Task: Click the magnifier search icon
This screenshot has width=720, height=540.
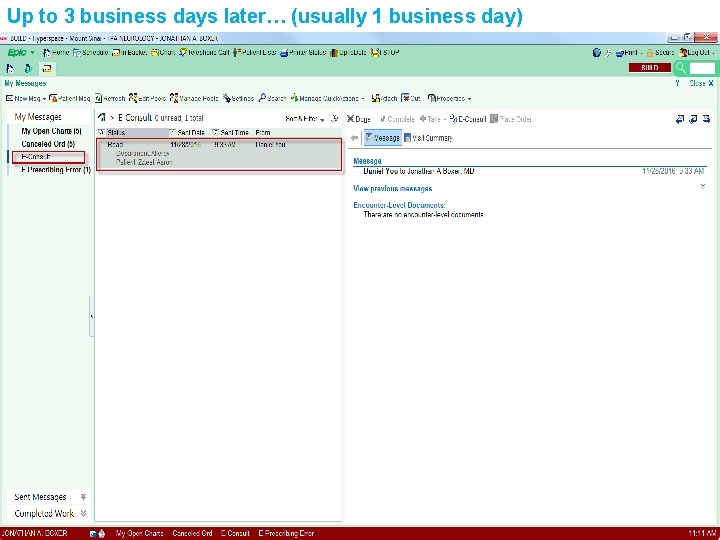Action: tap(681, 68)
